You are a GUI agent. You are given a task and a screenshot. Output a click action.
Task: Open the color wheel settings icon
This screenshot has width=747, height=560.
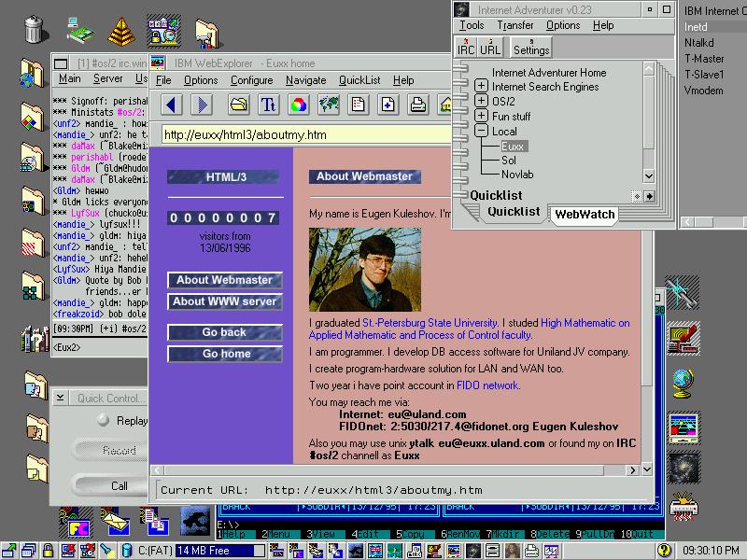[298, 105]
